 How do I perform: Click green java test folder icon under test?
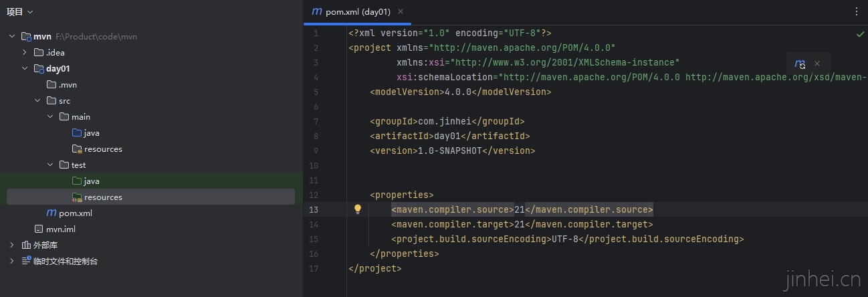[77, 181]
